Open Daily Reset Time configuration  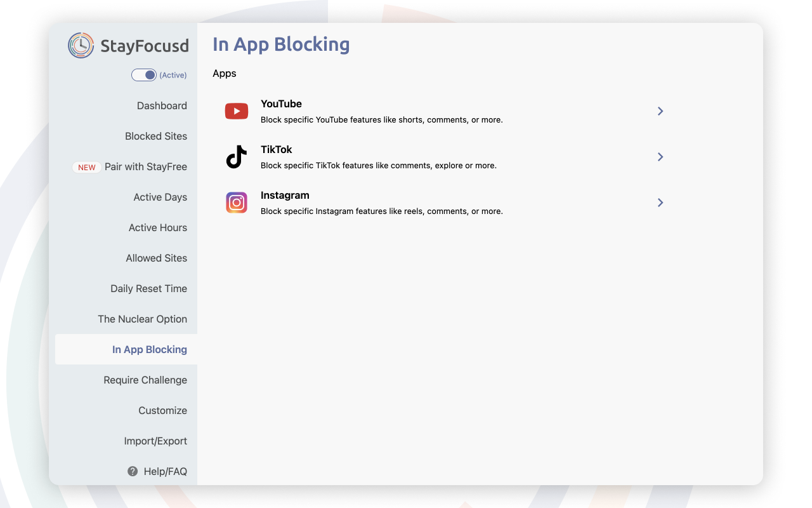(148, 288)
